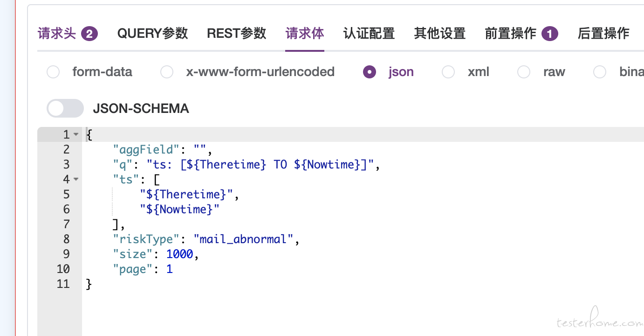This screenshot has height=336, width=644.
Task: Choose x-www-form-urlencoded body type
Action: click(x=167, y=72)
